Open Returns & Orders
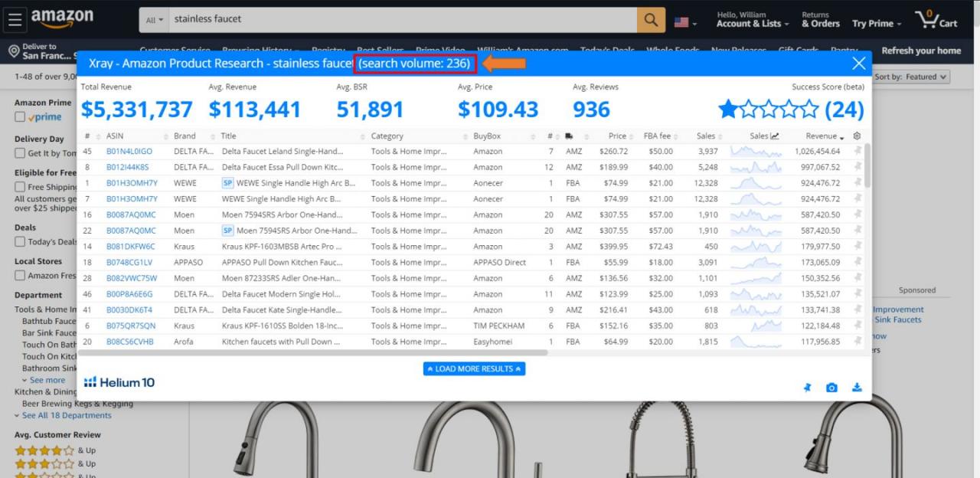Image resolution: width=980 pixels, height=478 pixels. (821, 20)
